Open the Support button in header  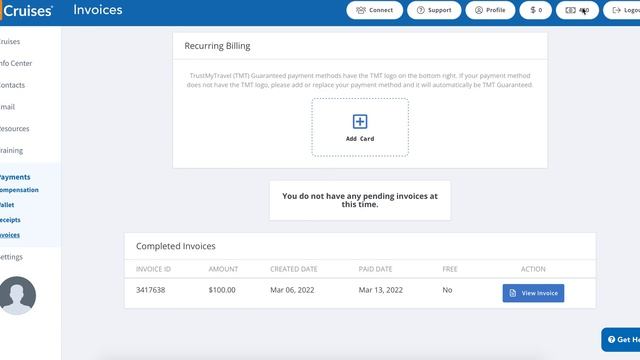click(x=434, y=10)
